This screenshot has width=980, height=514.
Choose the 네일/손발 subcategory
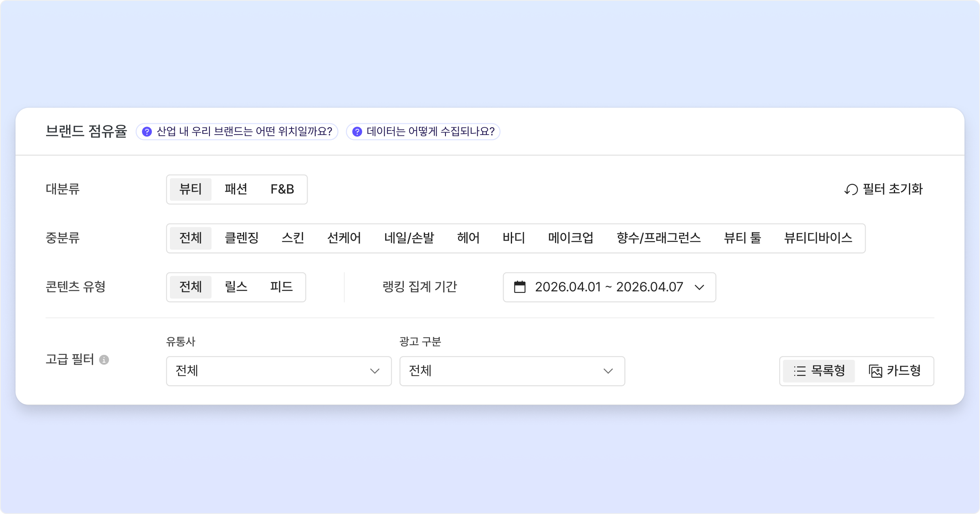[409, 238]
